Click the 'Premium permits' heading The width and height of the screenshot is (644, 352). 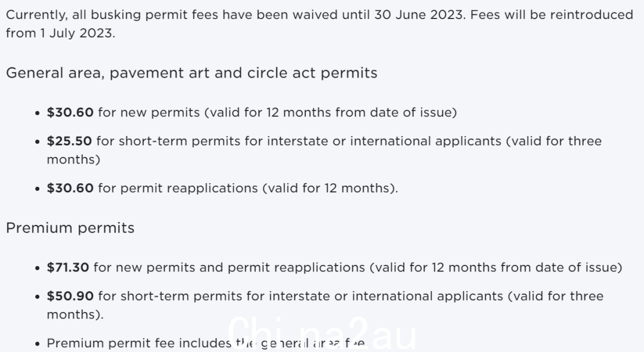pyautogui.click(x=70, y=228)
